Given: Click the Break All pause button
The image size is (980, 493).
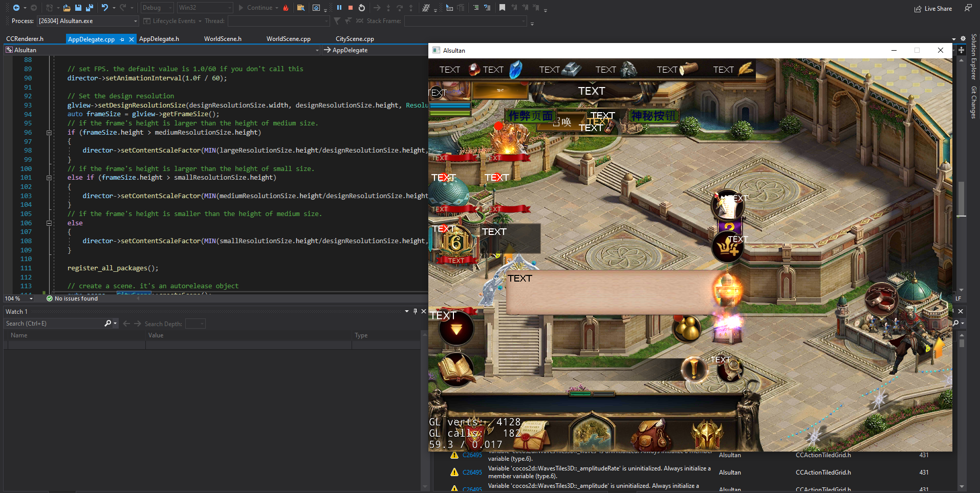Looking at the screenshot, I should coord(339,8).
